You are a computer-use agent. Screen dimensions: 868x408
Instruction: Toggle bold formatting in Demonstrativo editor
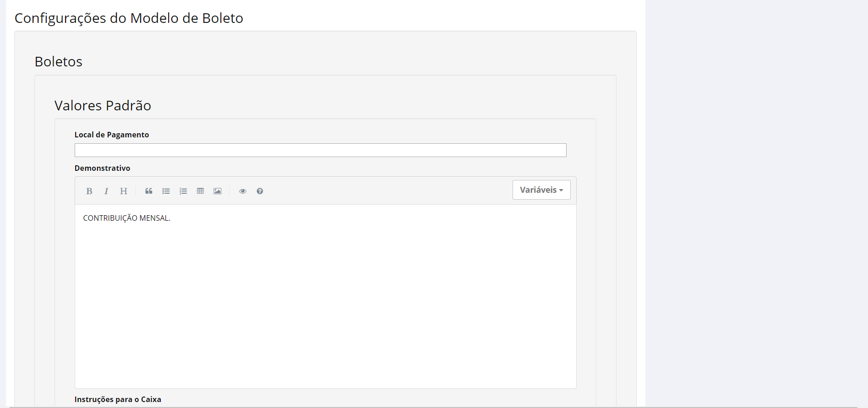89,191
